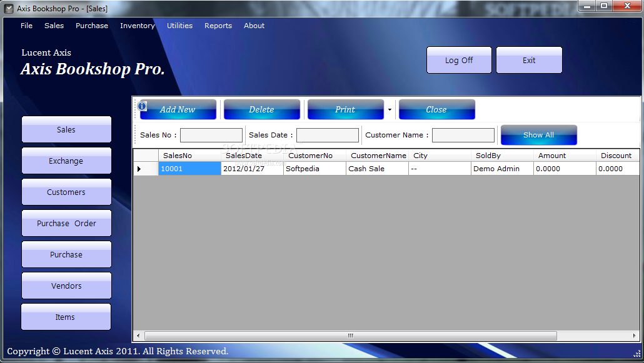Viewport: 644px width, 363px height.
Task: Select cell with SalesNo 10001
Action: 189,168
